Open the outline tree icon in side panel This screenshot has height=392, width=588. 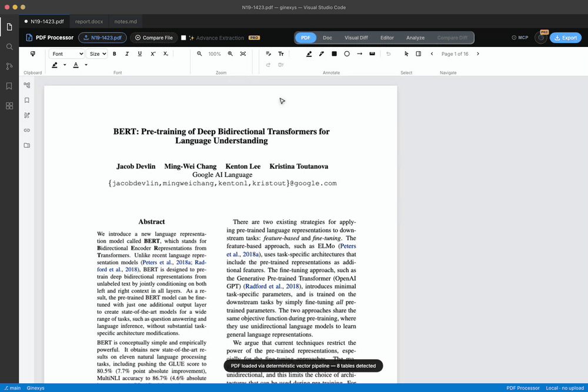pyautogui.click(x=27, y=85)
